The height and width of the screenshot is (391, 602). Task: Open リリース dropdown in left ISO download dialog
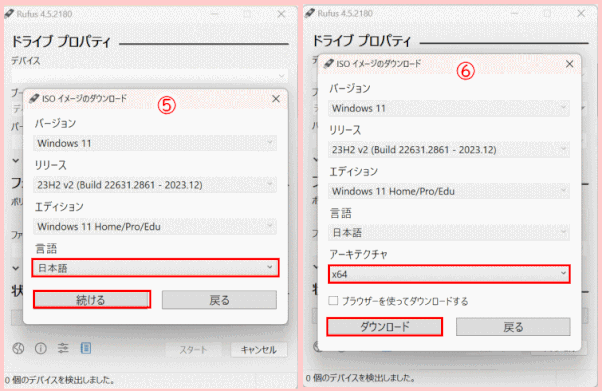155,185
